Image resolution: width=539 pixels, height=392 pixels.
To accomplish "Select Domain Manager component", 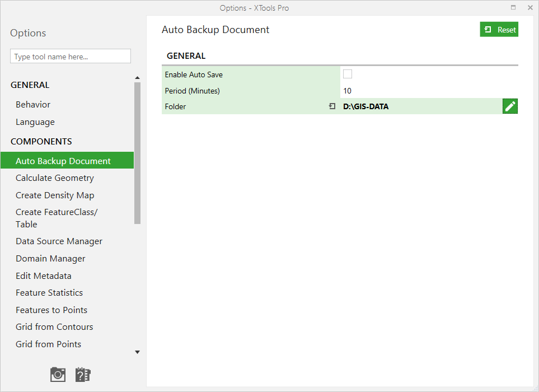I will point(50,258).
